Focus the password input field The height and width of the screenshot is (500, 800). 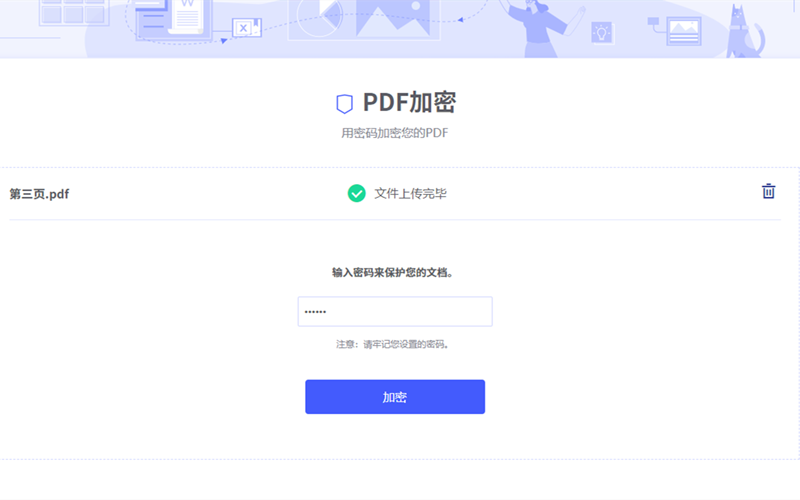point(395,312)
